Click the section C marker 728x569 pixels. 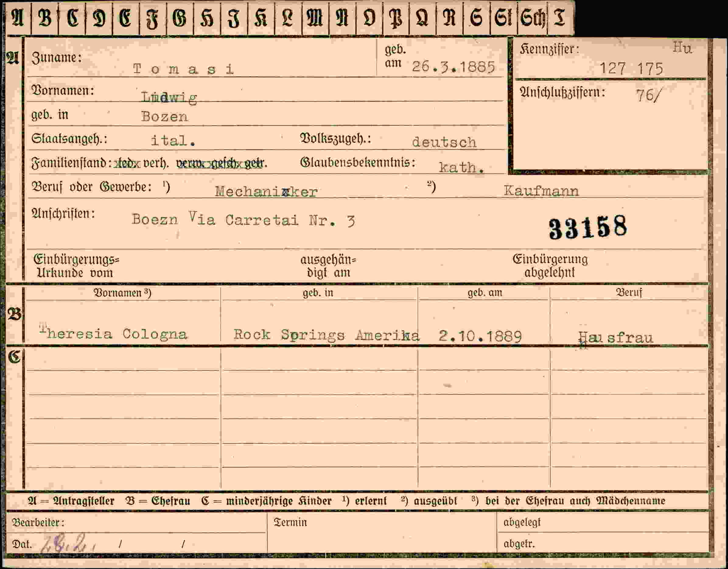(x=14, y=357)
